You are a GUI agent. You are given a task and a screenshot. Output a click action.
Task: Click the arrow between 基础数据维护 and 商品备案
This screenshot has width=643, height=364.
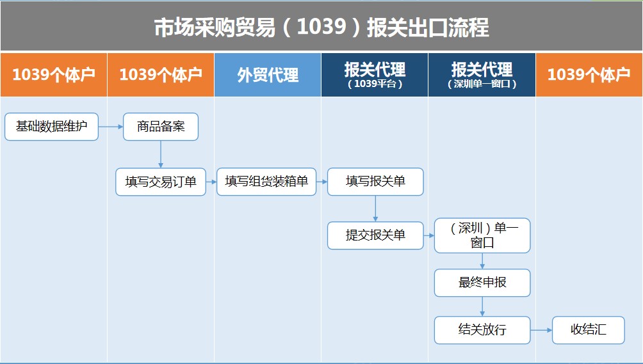[x=111, y=127]
